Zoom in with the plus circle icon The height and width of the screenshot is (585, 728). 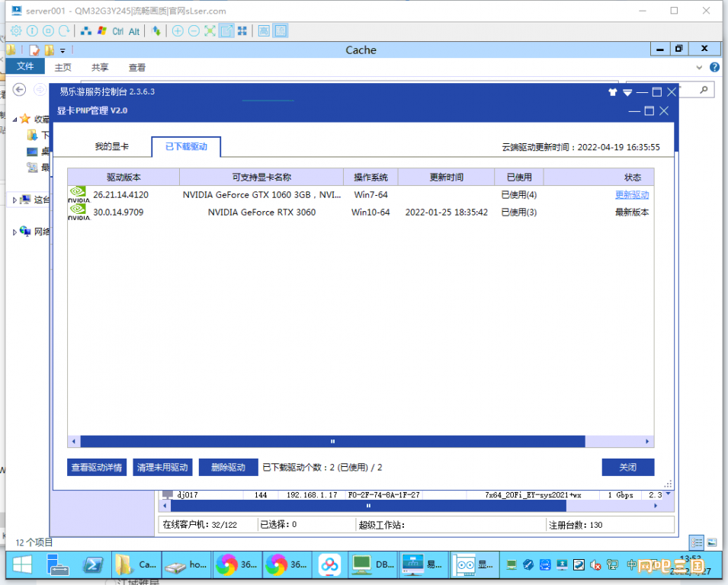click(178, 31)
